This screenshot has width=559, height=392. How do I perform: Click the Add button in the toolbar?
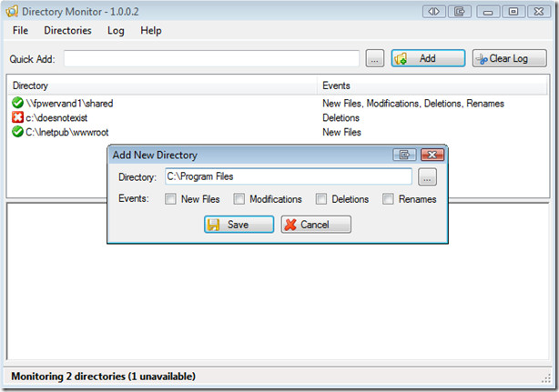click(x=428, y=58)
